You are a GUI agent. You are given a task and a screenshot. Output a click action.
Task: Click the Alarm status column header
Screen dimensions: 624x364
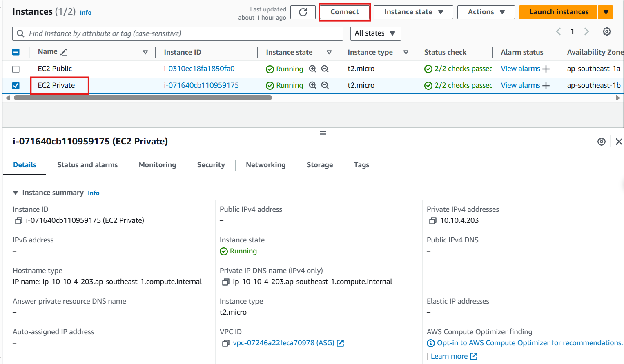coord(522,52)
